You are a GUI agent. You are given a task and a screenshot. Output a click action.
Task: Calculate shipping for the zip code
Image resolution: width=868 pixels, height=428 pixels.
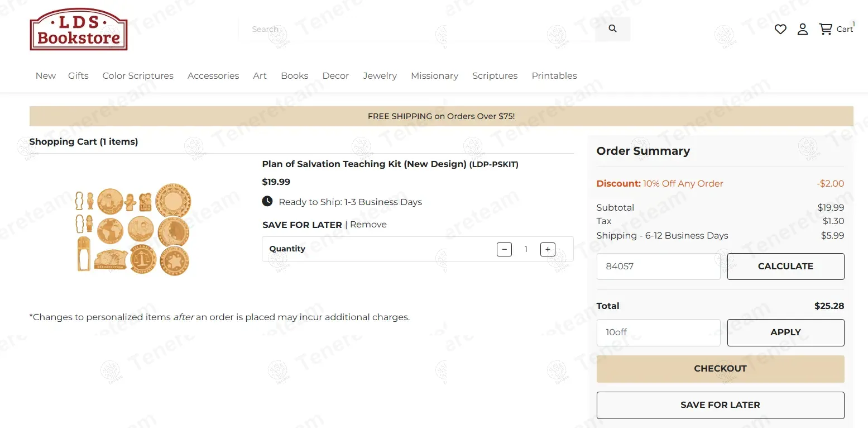785,267
